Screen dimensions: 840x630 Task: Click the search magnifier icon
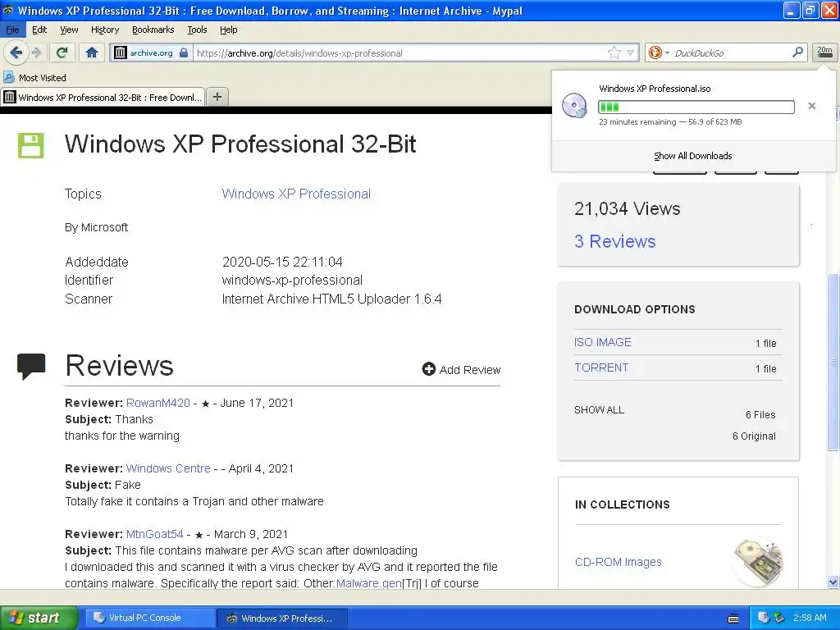[x=797, y=52]
